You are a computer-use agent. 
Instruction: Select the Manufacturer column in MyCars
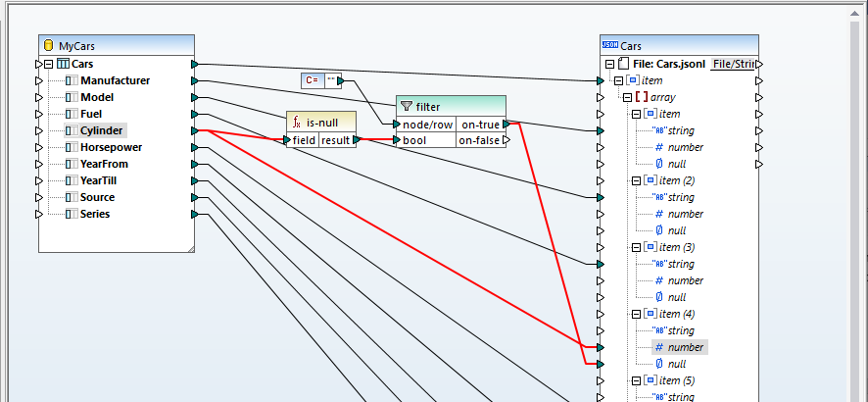pos(115,80)
